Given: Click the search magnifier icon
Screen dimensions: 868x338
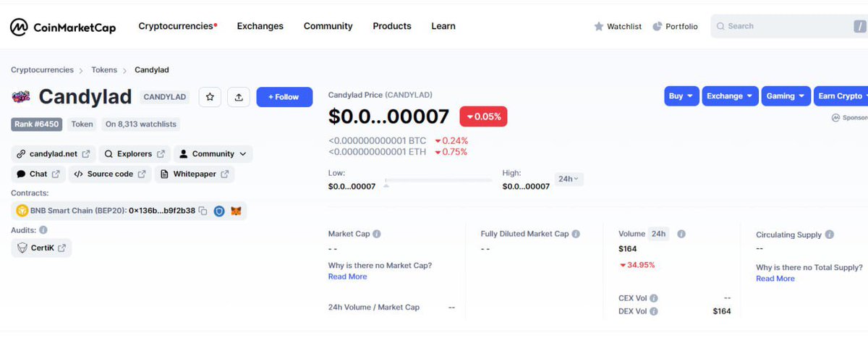Looking at the screenshot, I should (x=720, y=27).
